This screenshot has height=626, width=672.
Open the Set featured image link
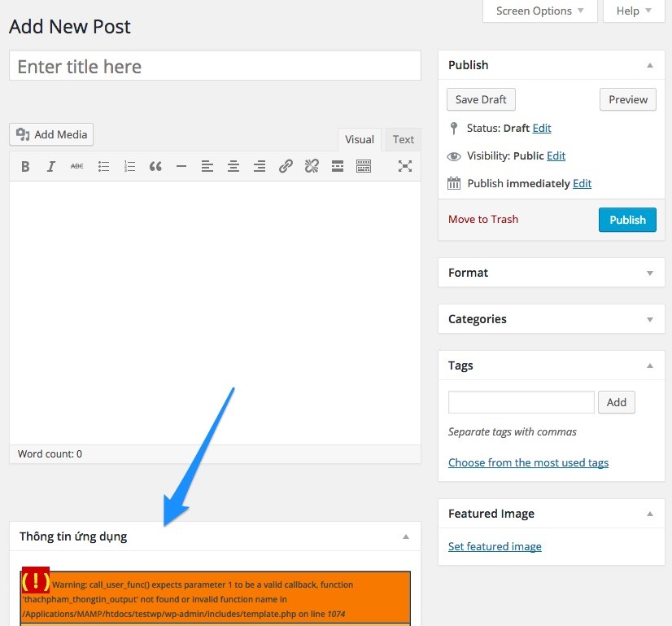[495, 546]
